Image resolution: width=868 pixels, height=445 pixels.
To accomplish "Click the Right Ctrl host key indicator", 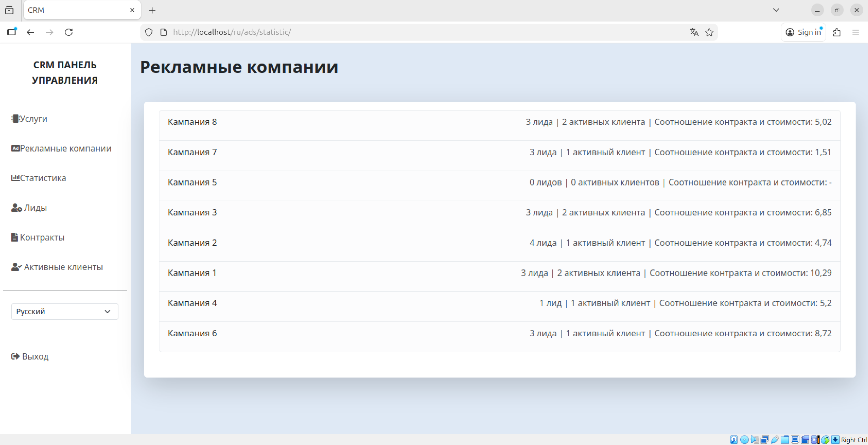I will pos(854,440).
